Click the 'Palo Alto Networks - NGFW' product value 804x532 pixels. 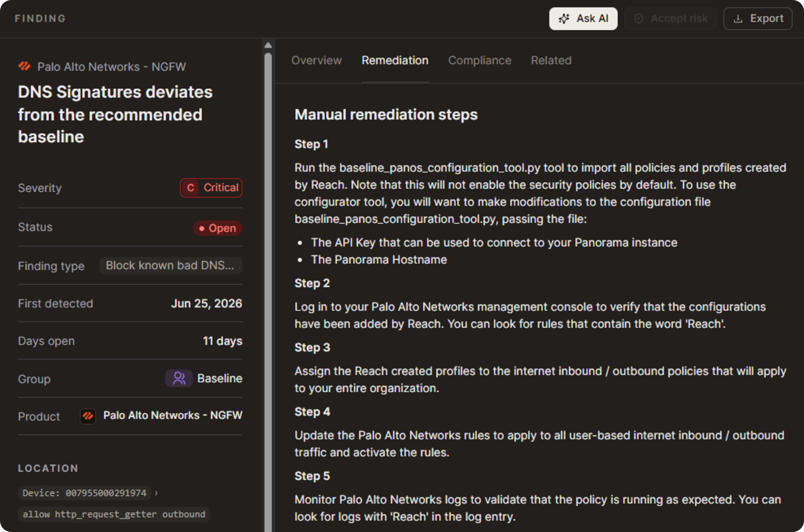tap(173, 415)
